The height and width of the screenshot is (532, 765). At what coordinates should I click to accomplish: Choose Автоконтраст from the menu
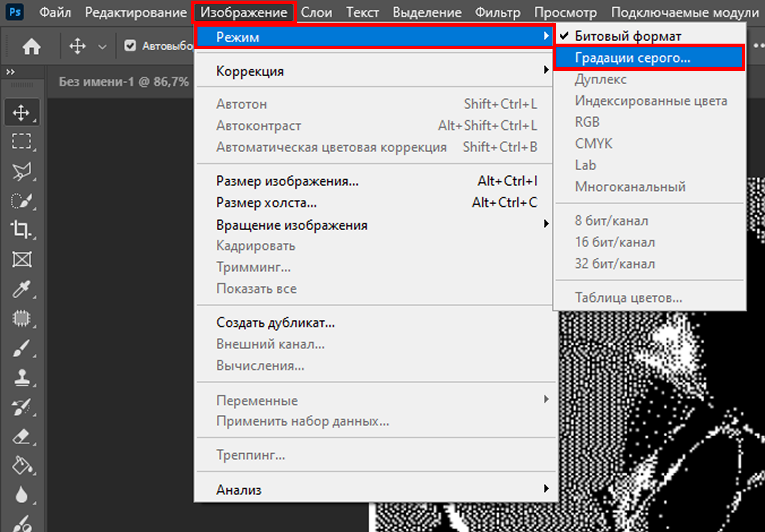pyautogui.click(x=374, y=125)
